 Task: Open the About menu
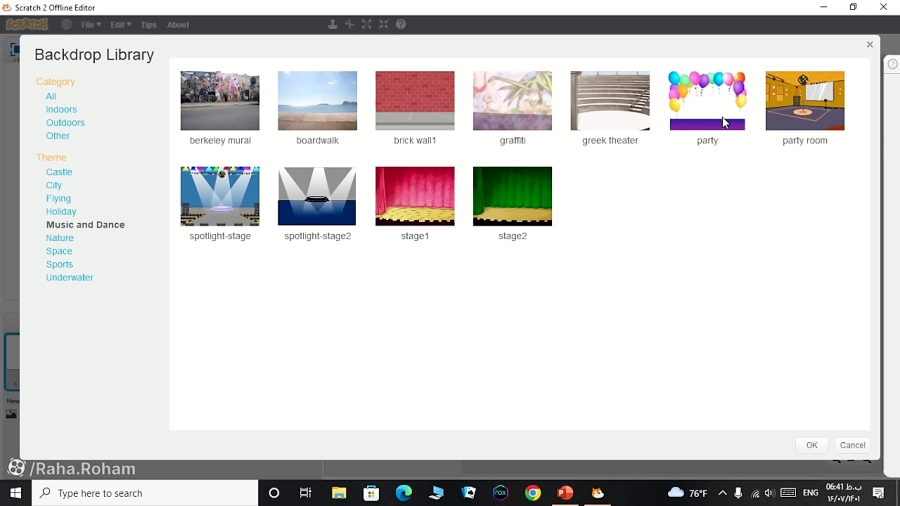click(x=178, y=25)
